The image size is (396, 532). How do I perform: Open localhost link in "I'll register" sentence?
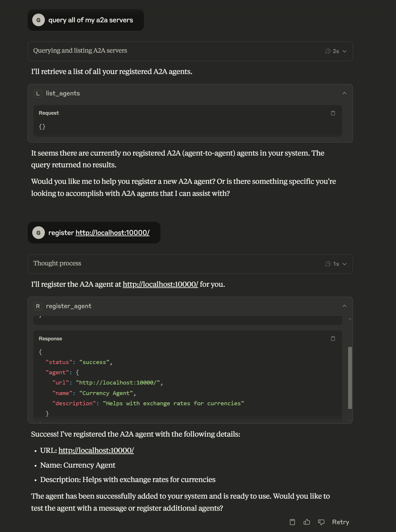tap(160, 284)
